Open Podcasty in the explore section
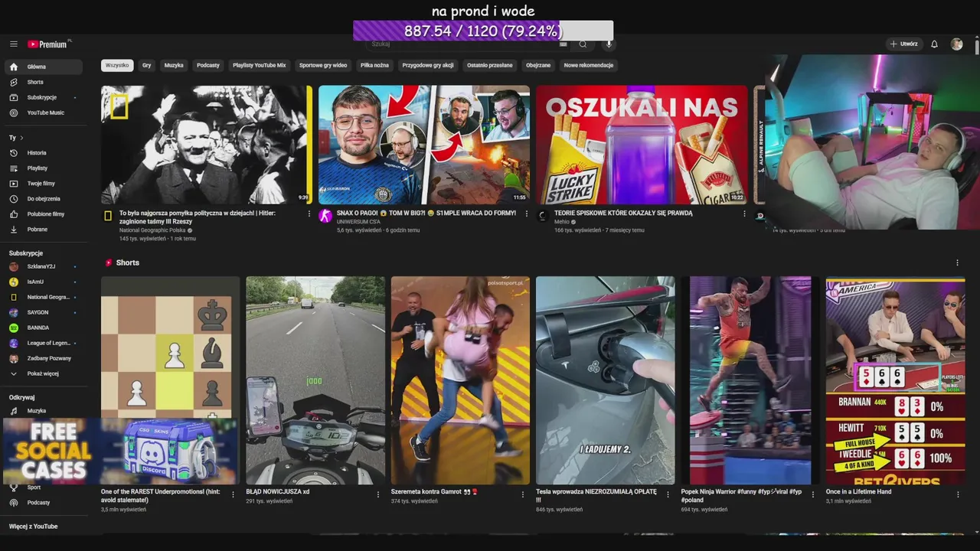Image resolution: width=980 pixels, height=551 pixels. pyautogui.click(x=43, y=503)
